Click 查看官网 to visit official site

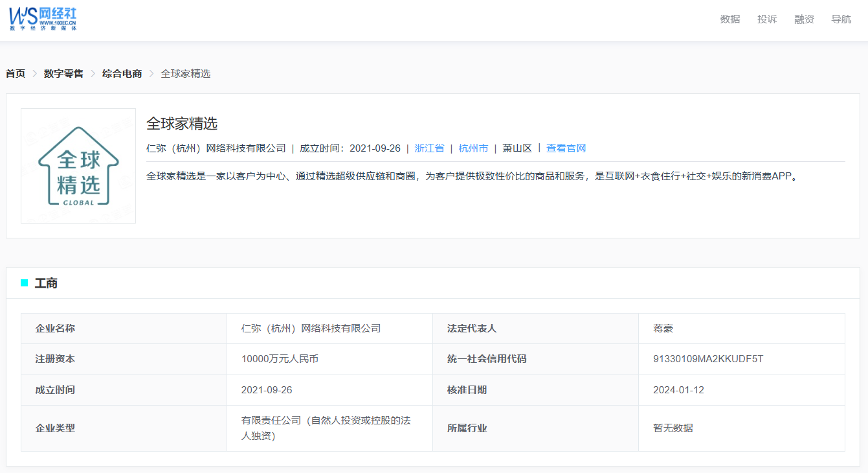tap(566, 148)
